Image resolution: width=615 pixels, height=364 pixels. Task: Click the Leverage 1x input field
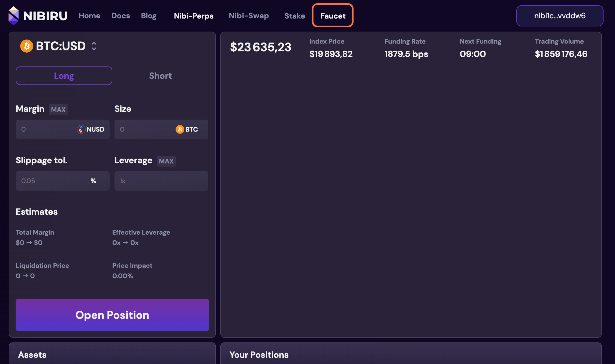(x=161, y=181)
